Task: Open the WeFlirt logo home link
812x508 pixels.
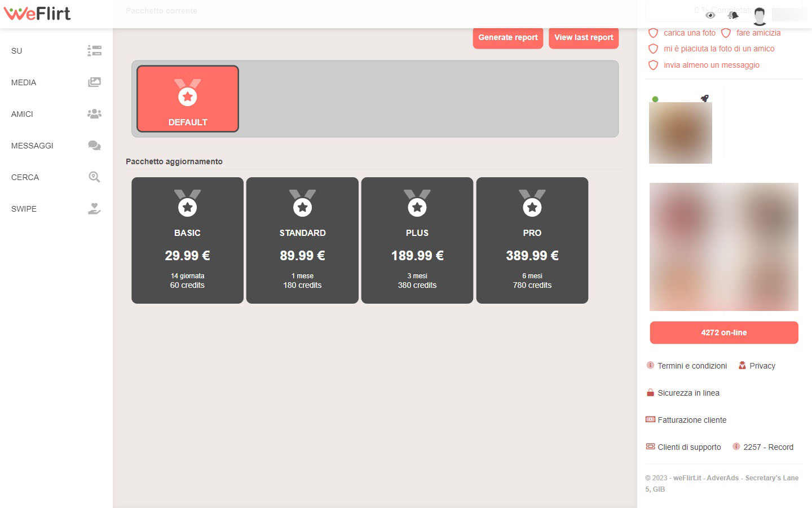Action: click(37, 13)
